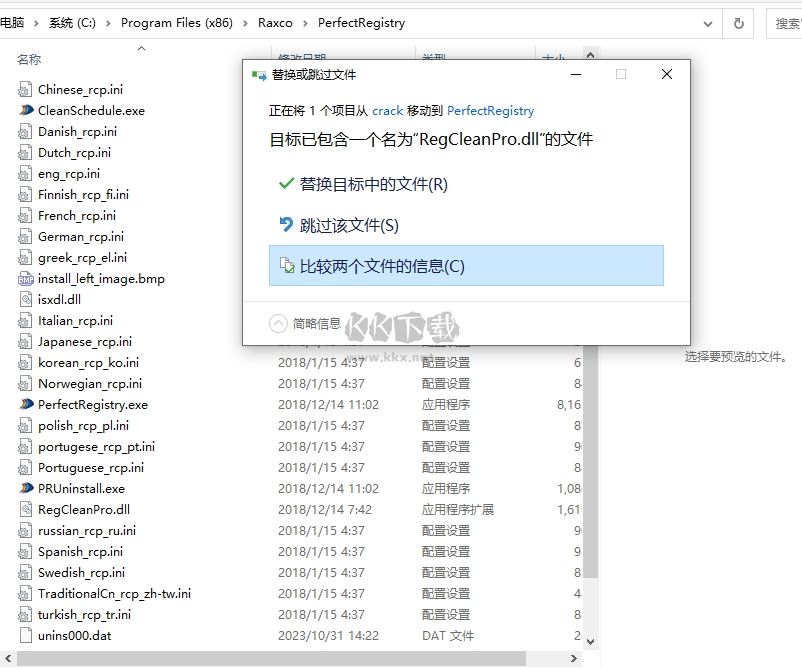Navigate to Program Files (x86) in the breadcrumb
802x669 pixels.
tap(178, 22)
